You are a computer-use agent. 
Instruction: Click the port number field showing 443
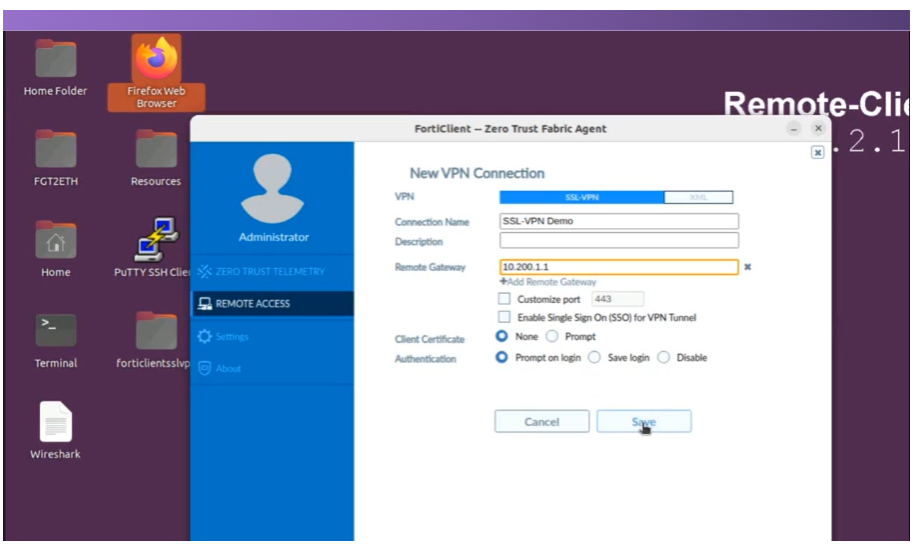tap(617, 299)
